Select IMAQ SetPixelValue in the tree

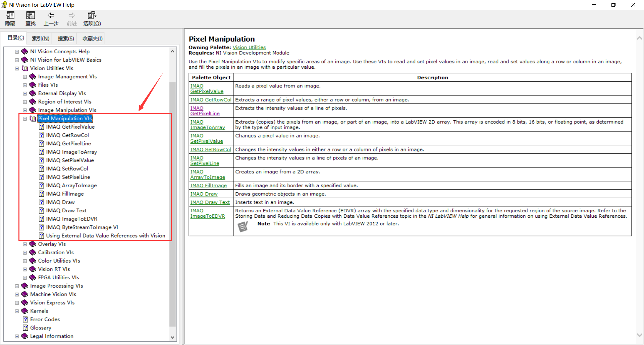70,160
